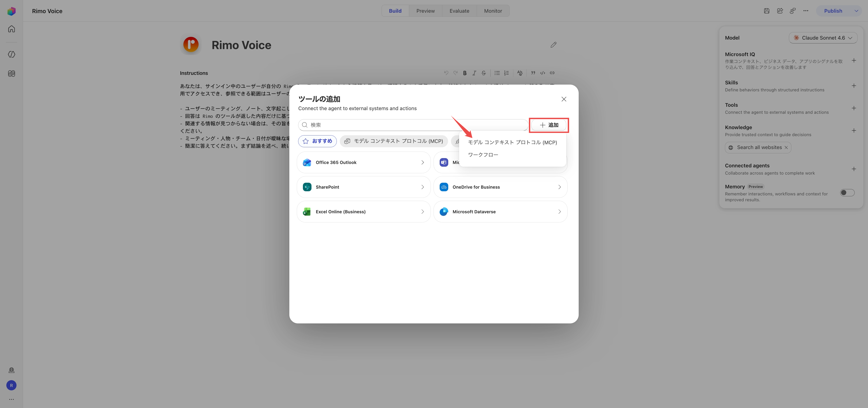Viewport: 868px width, 408px height.
Task: Open the Office 365 Outlook connector
Action: coord(363,163)
